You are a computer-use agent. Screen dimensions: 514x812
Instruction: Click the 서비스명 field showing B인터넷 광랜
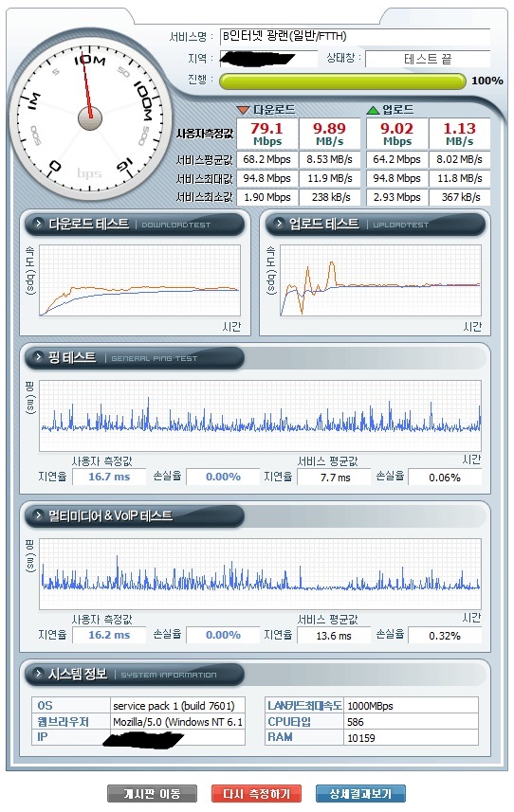355,36
